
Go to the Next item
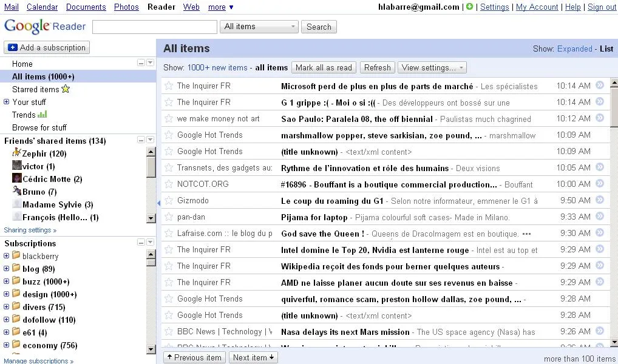pyautogui.click(x=253, y=357)
